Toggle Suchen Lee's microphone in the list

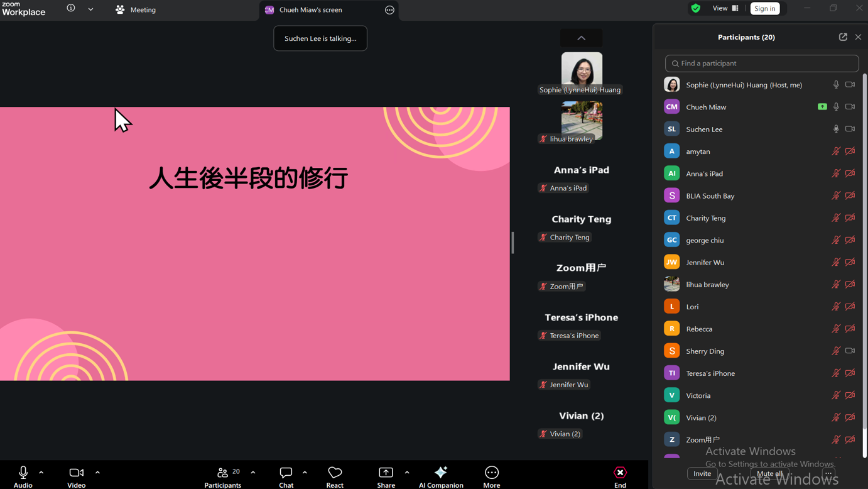click(835, 129)
